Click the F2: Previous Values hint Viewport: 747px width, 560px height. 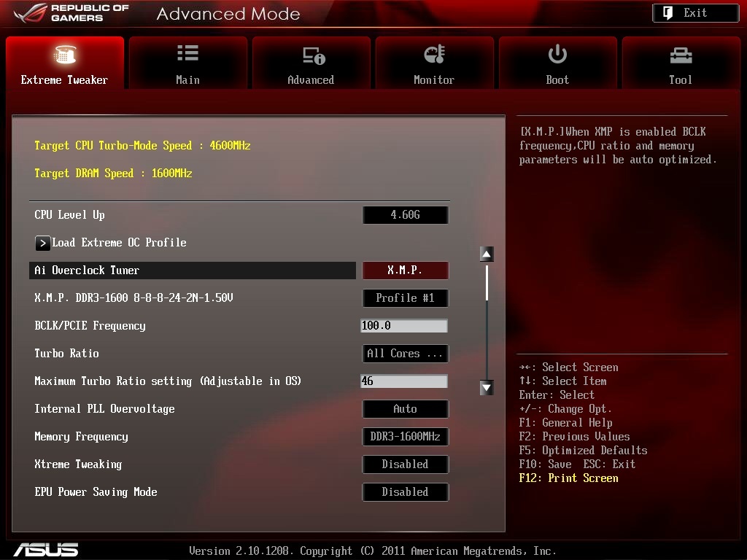pyautogui.click(x=575, y=437)
